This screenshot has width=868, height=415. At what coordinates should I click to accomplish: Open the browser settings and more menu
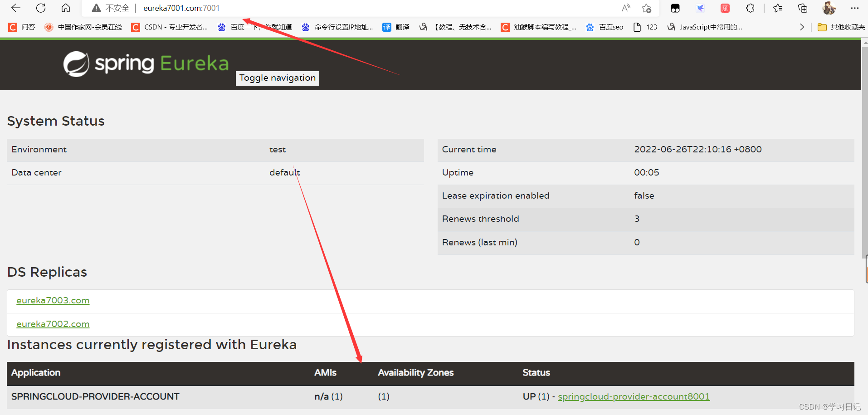(x=855, y=8)
